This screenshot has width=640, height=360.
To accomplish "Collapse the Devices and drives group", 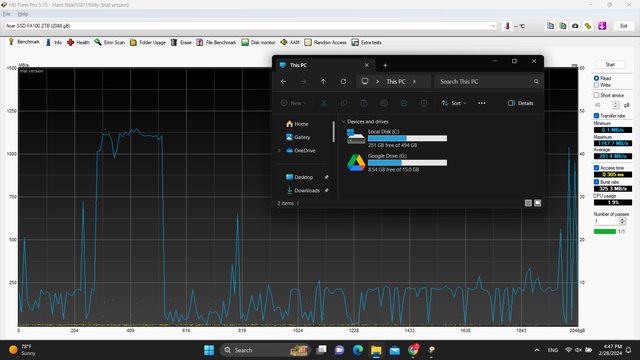I will click(x=343, y=122).
